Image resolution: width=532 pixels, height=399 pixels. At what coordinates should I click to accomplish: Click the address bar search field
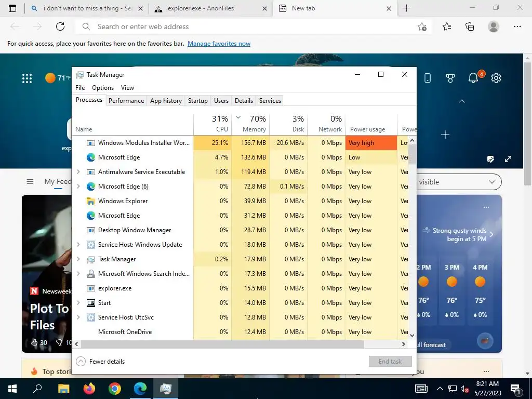[x=253, y=26]
